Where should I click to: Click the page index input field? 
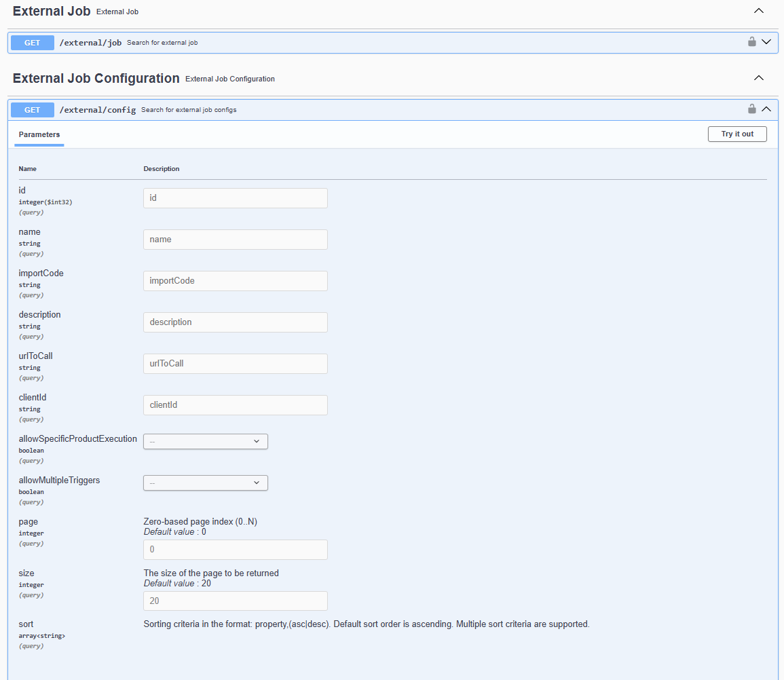[x=235, y=550]
